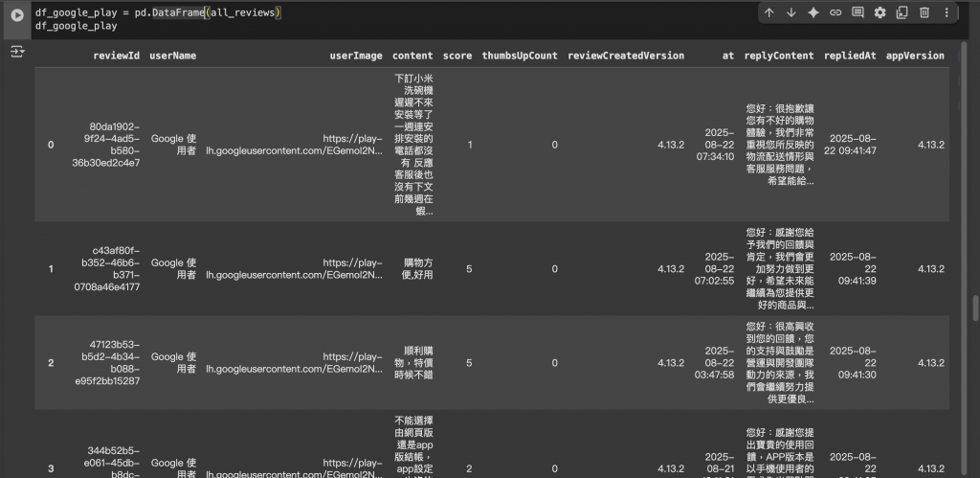Click reply text starting 您好：感謝您給予我們的回饋
Viewport: 980px width, 478px height.
point(779,269)
